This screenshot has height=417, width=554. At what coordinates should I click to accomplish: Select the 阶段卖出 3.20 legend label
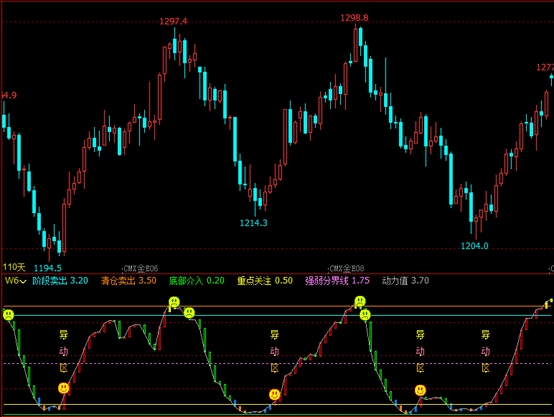click(x=60, y=281)
